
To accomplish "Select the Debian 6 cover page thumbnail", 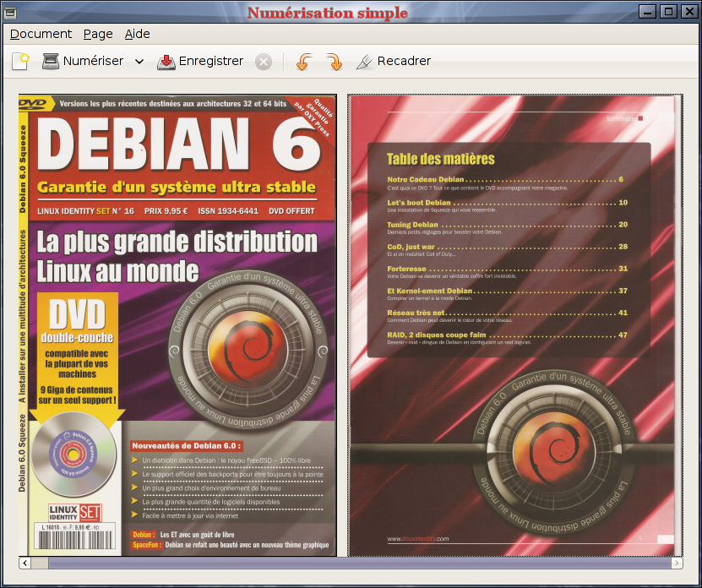I will 178,325.
